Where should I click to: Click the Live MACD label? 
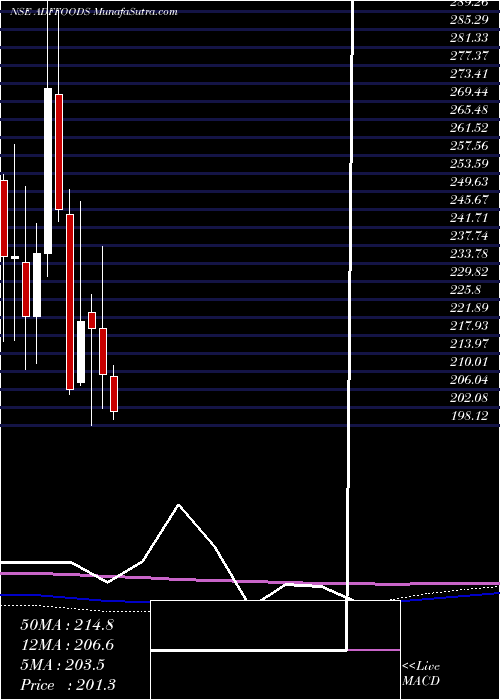[x=421, y=674]
